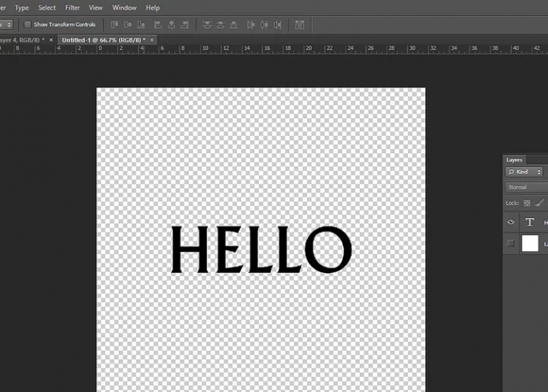Click the Align Top Edges icon
The height and width of the screenshot is (392, 548).
coord(115,25)
